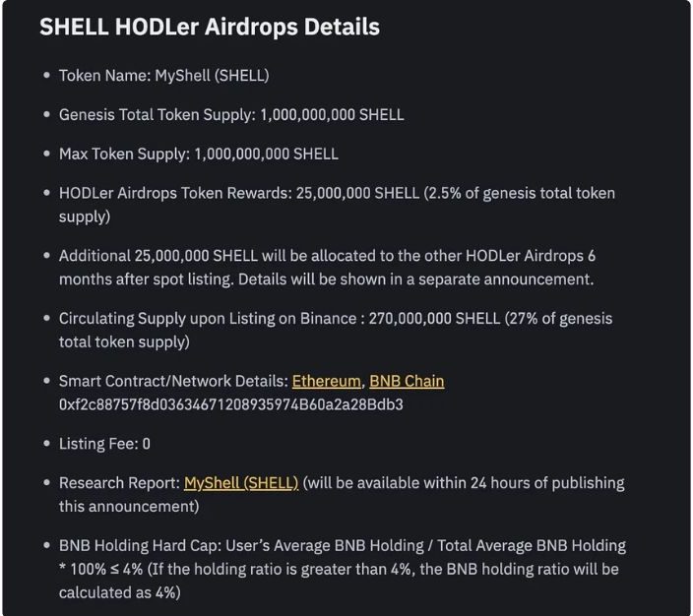
Task: Click the bullet point beside Listing Fee
Action: click(x=46, y=444)
